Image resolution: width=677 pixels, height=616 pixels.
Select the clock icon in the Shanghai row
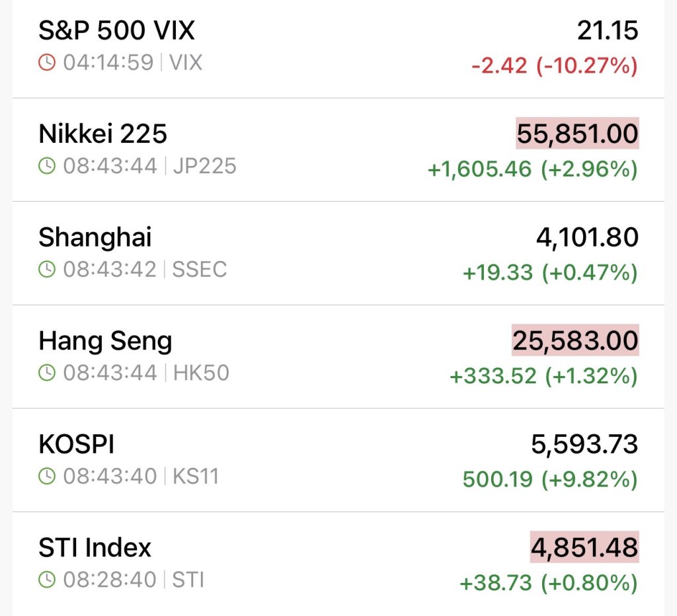pyautogui.click(x=47, y=270)
